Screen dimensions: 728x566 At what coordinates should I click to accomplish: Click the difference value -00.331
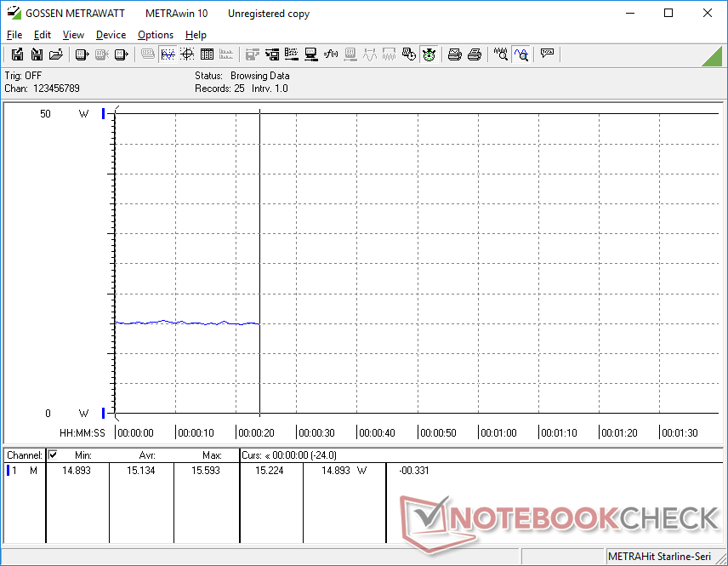click(x=414, y=471)
